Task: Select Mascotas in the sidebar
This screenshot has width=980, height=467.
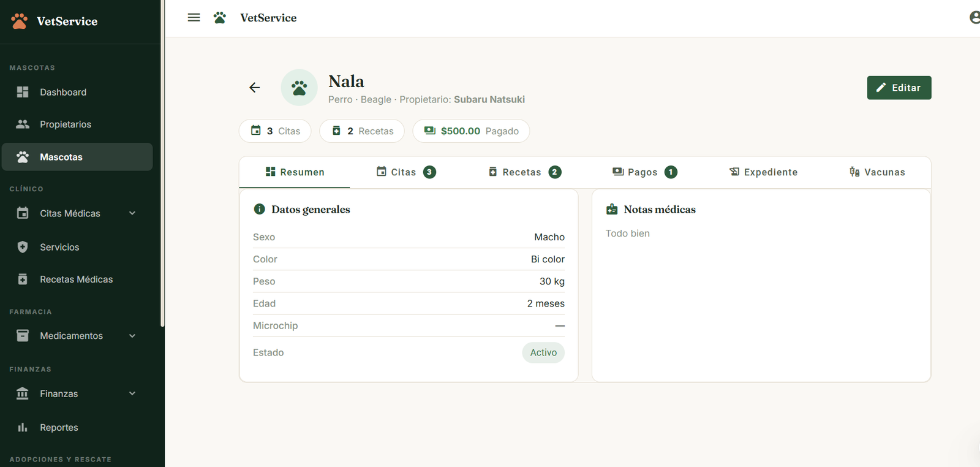Action: (x=77, y=157)
